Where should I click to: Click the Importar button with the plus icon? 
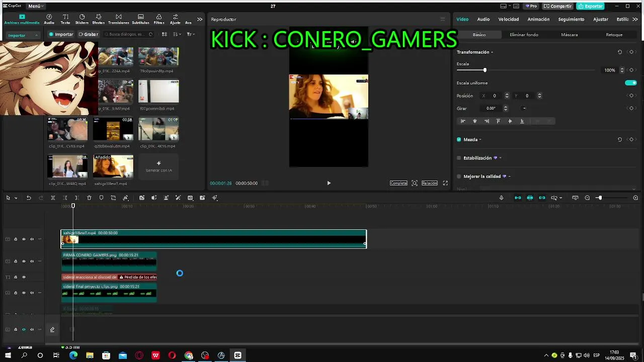click(x=61, y=34)
